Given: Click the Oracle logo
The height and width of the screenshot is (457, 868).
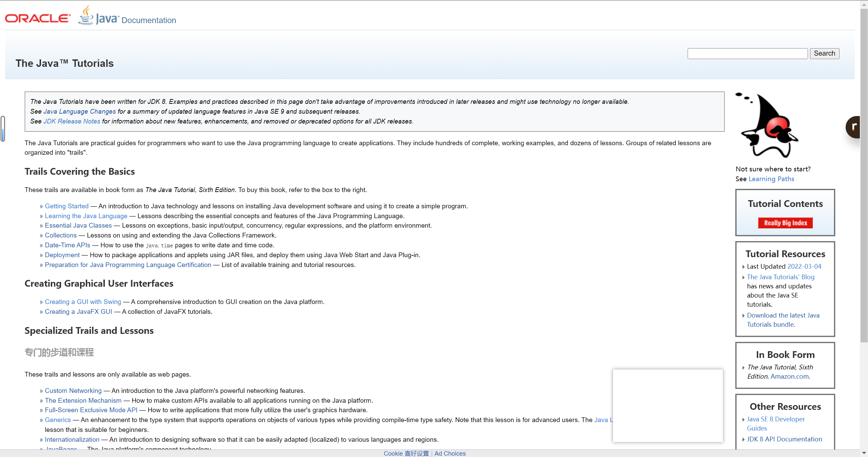Looking at the screenshot, I should (x=38, y=18).
